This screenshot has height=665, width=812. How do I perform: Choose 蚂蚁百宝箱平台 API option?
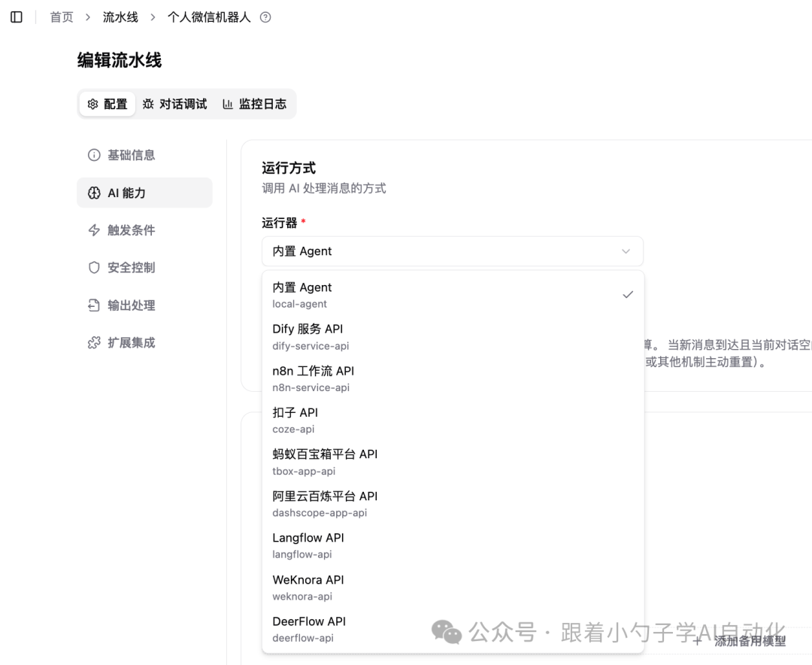(453, 463)
